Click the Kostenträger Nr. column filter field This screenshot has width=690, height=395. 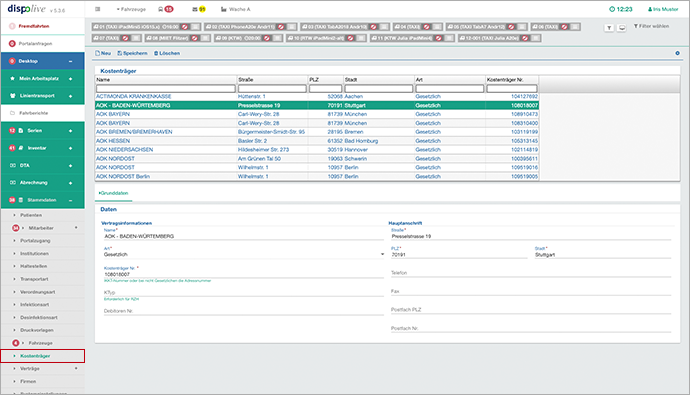pyautogui.click(x=512, y=88)
